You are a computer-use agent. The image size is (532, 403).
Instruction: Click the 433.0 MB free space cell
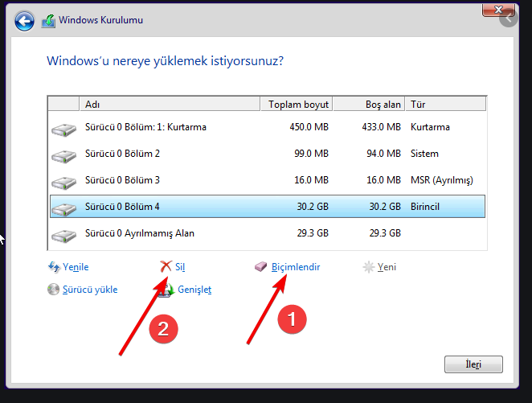(x=382, y=127)
